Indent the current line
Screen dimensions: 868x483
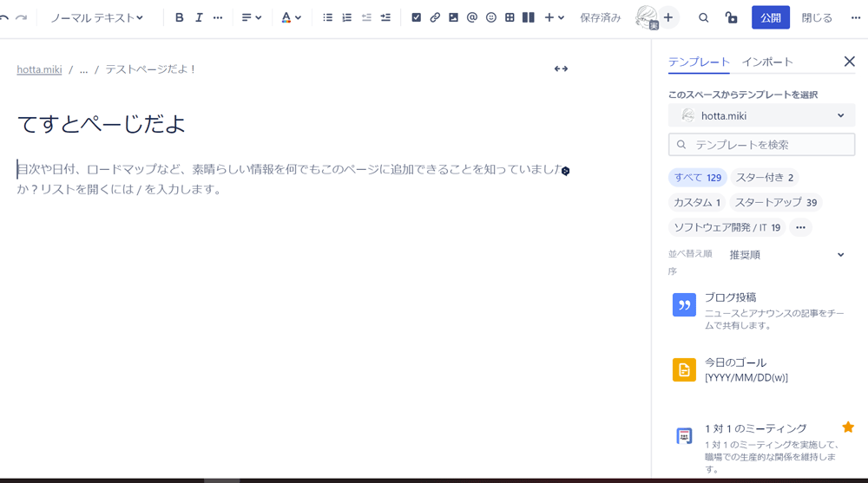click(385, 17)
